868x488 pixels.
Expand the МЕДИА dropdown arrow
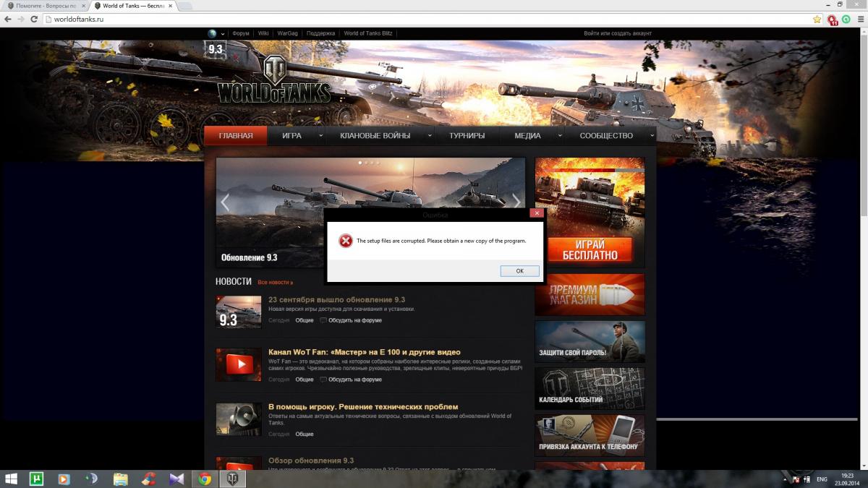coord(560,135)
